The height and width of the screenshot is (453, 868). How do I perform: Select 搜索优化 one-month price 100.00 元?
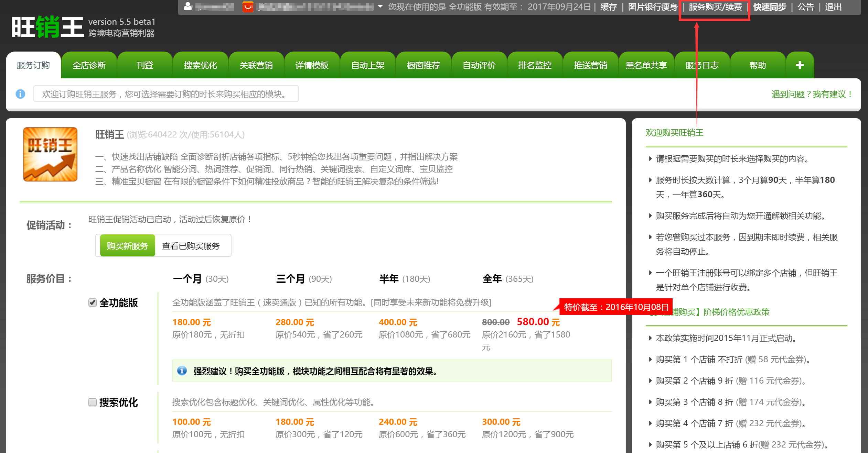click(192, 422)
